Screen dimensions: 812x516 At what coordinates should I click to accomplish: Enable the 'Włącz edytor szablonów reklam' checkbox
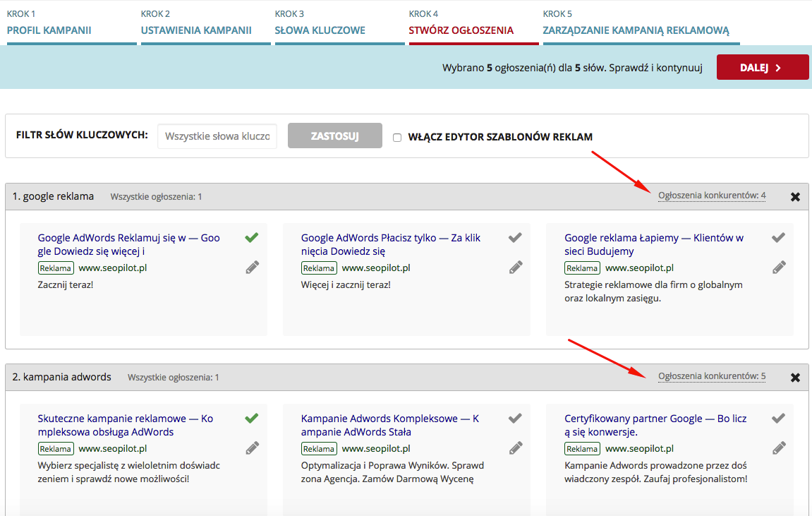click(x=397, y=138)
